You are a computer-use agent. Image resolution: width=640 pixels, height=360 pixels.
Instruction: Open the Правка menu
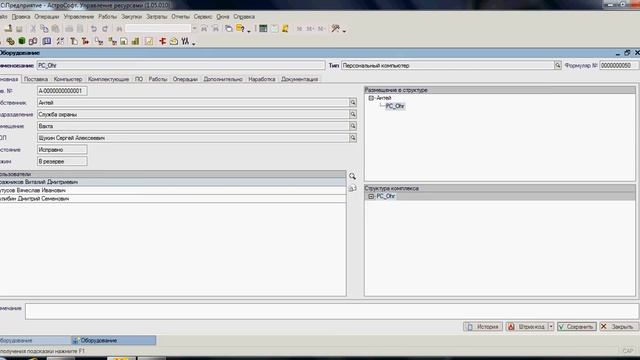point(21,17)
